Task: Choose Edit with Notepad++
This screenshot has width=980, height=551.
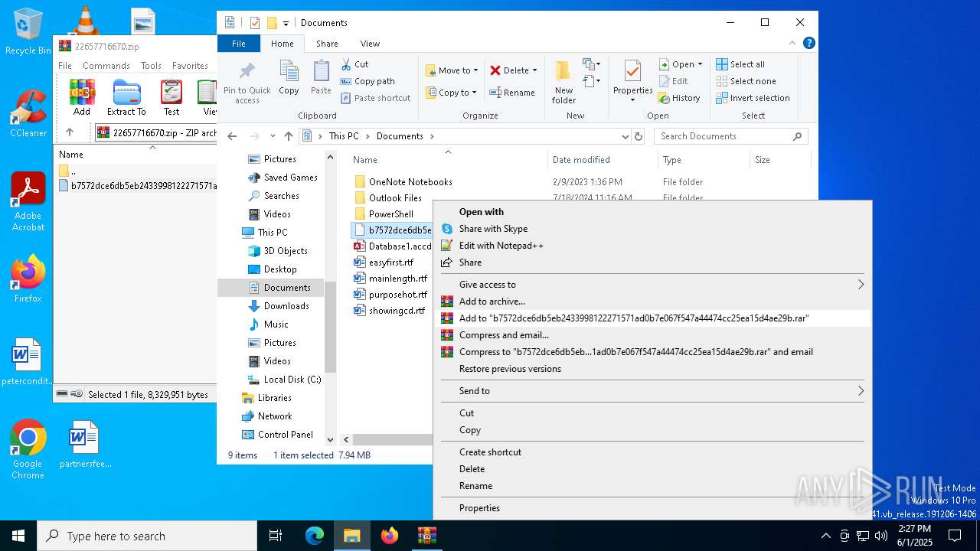Action: point(652,246)
